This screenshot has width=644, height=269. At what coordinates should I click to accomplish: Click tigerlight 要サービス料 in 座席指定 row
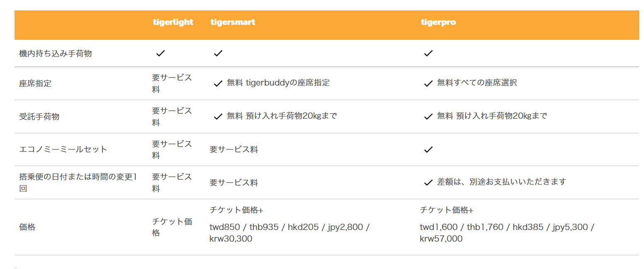(x=172, y=83)
